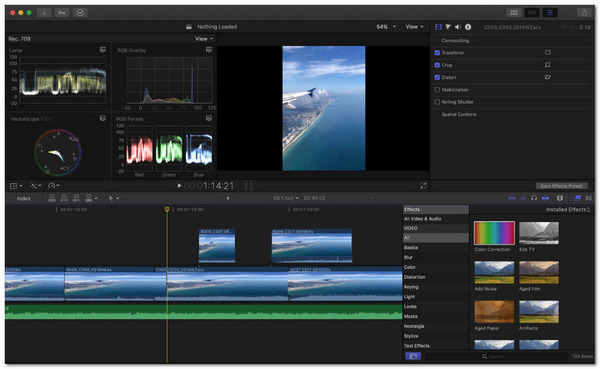Click the append clip icon
The image size is (600, 369).
pos(76,198)
